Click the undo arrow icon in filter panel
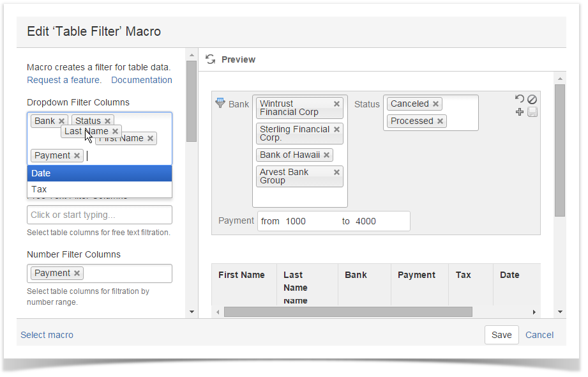The width and height of the screenshot is (588, 377). click(520, 99)
